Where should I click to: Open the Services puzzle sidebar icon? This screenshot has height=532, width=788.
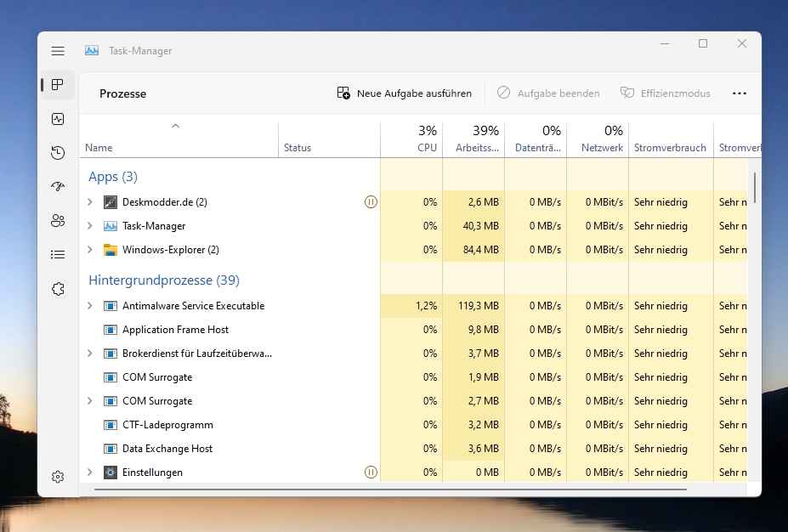click(58, 289)
